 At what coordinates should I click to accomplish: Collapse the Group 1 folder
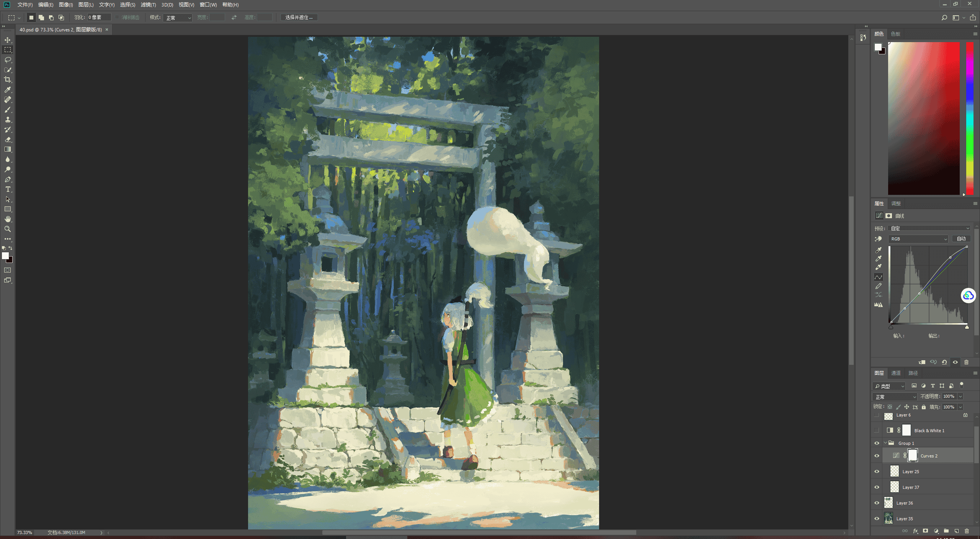(885, 443)
